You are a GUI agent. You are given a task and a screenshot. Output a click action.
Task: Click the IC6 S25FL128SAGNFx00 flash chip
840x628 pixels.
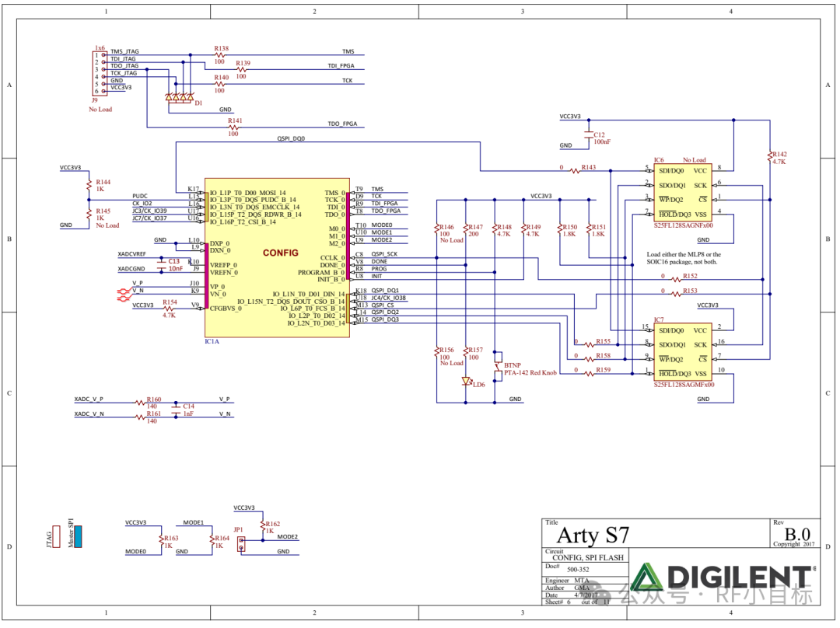click(683, 193)
